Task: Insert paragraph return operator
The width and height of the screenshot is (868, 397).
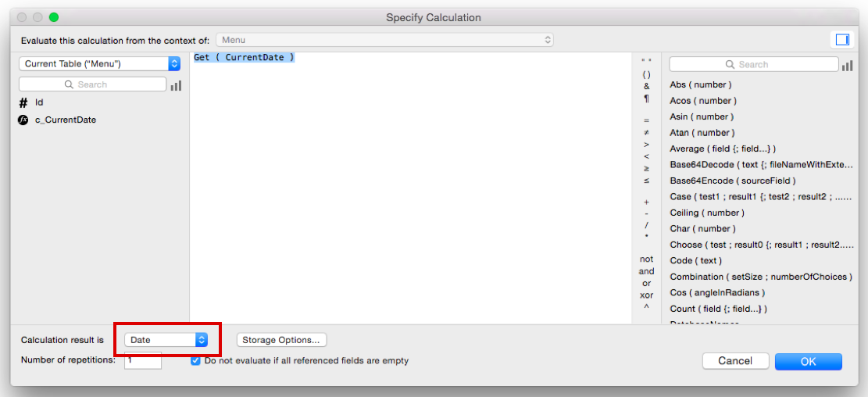Action: (646, 98)
